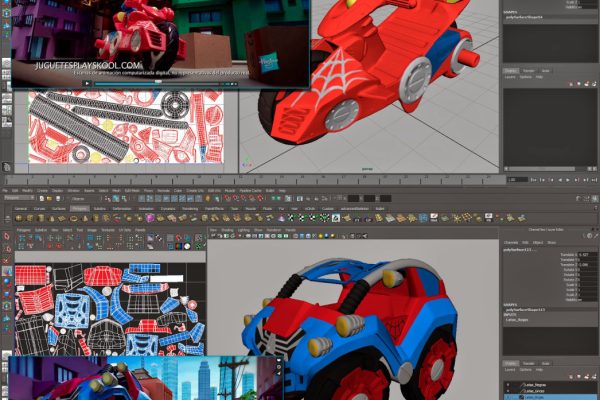Toggle the Channel Box display icon
The height and width of the screenshot is (400, 600).
pyautogui.click(x=595, y=198)
